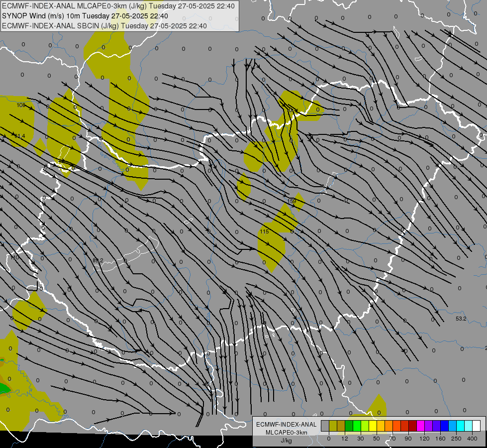Click the legend scale value 160
The image size is (487, 448).
(440, 439)
